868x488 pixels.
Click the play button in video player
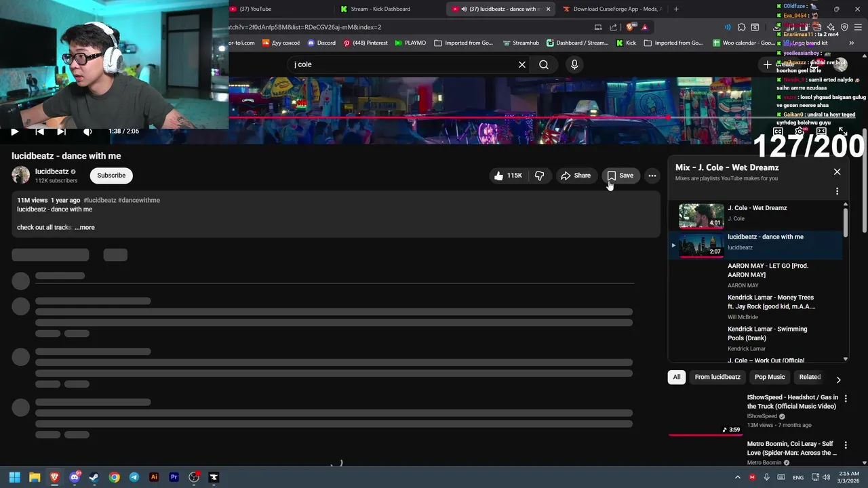14,131
